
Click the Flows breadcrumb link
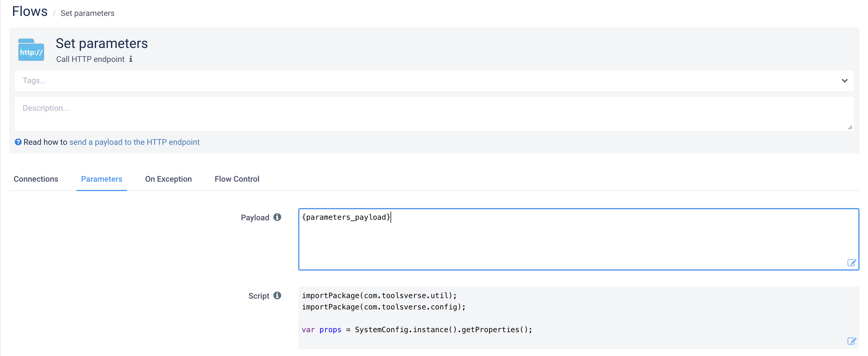(x=30, y=12)
